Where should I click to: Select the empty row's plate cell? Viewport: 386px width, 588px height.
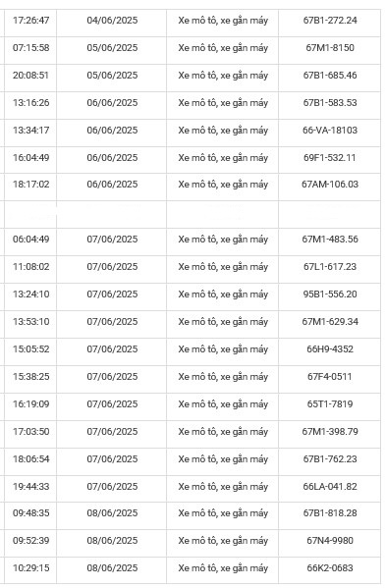[330, 215]
